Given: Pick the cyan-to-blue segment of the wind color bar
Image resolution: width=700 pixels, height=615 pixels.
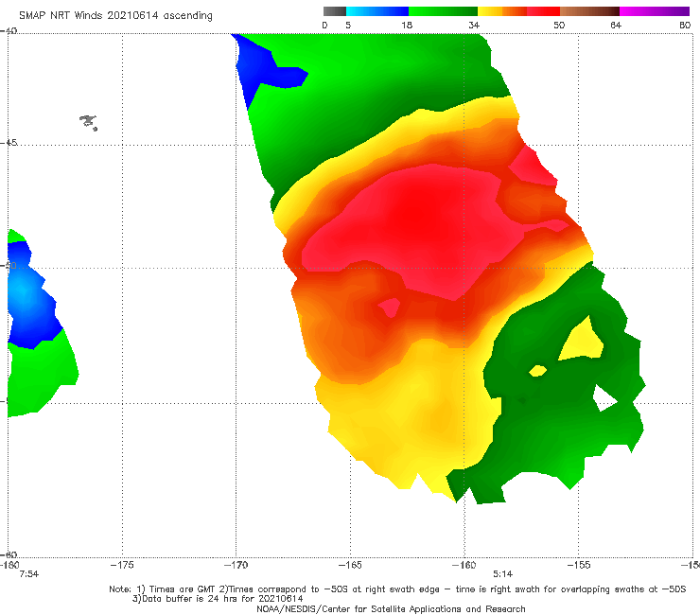Looking at the screenshot, I should point(377,11).
